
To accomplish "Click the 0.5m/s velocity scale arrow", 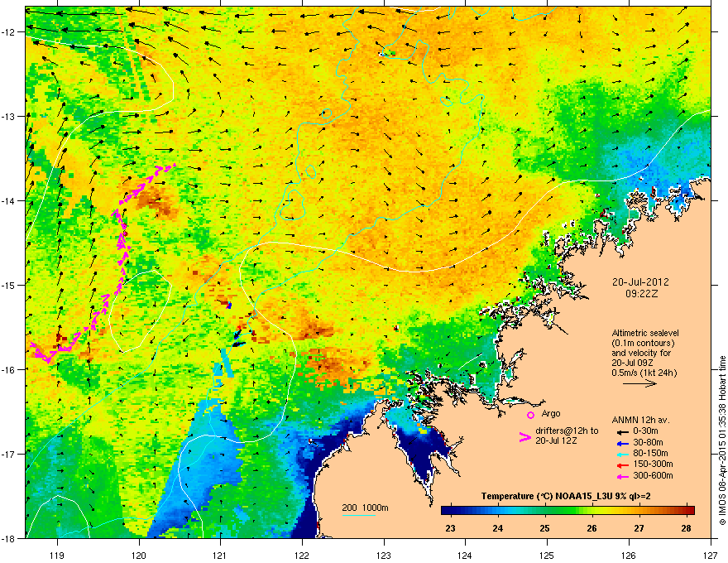I will click(639, 383).
